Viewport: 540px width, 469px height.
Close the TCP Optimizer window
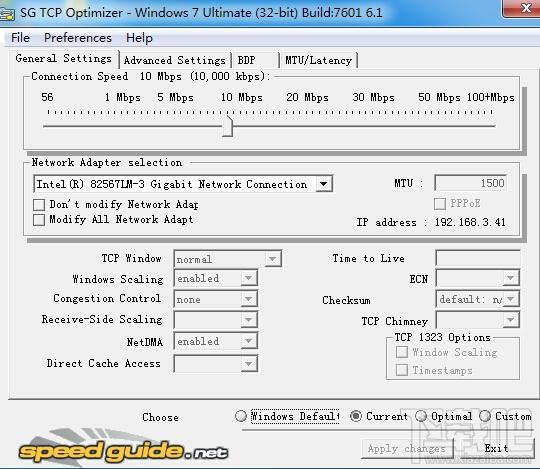click(521, 8)
